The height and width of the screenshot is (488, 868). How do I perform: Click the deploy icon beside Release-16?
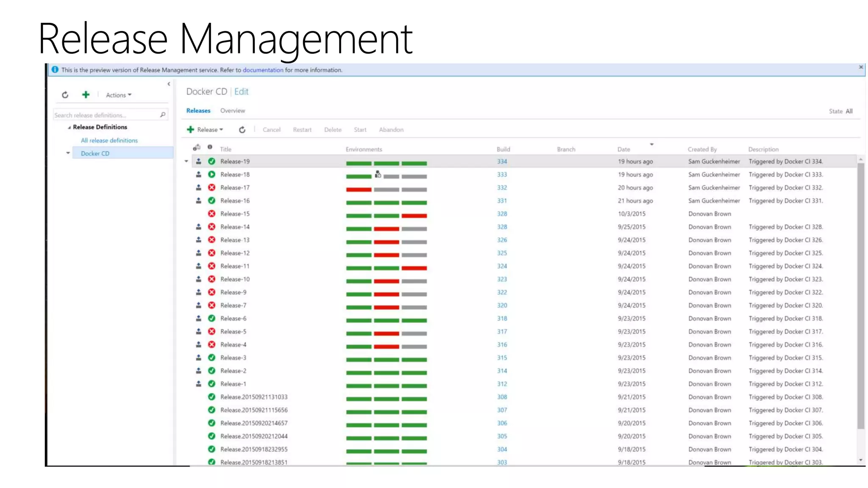198,200
